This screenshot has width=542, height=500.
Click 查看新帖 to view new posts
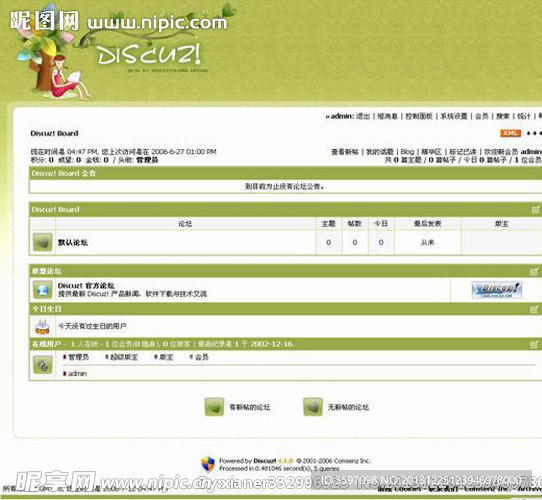(x=345, y=152)
